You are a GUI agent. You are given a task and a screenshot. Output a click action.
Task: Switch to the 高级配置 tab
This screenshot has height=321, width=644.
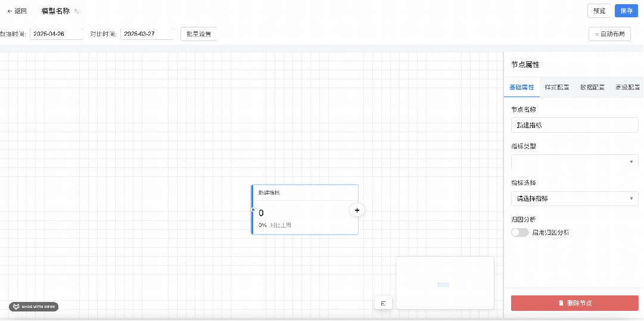tap(627, 88)
